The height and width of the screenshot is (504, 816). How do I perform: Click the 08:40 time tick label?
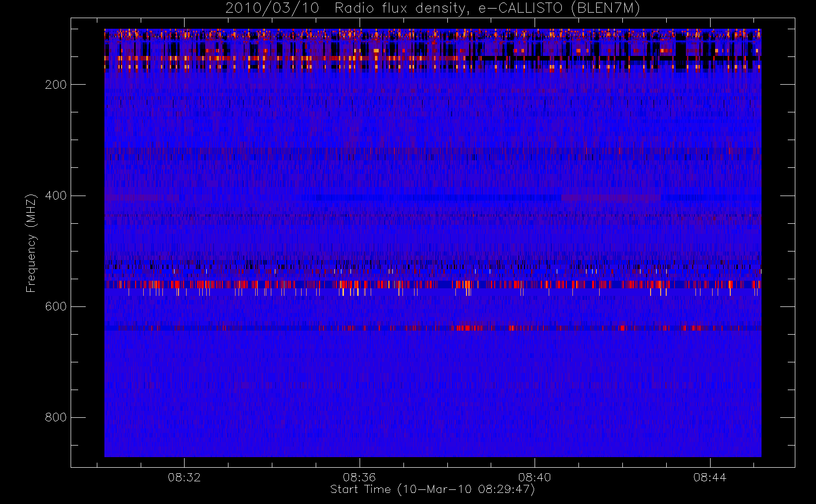tap(535, 477)
